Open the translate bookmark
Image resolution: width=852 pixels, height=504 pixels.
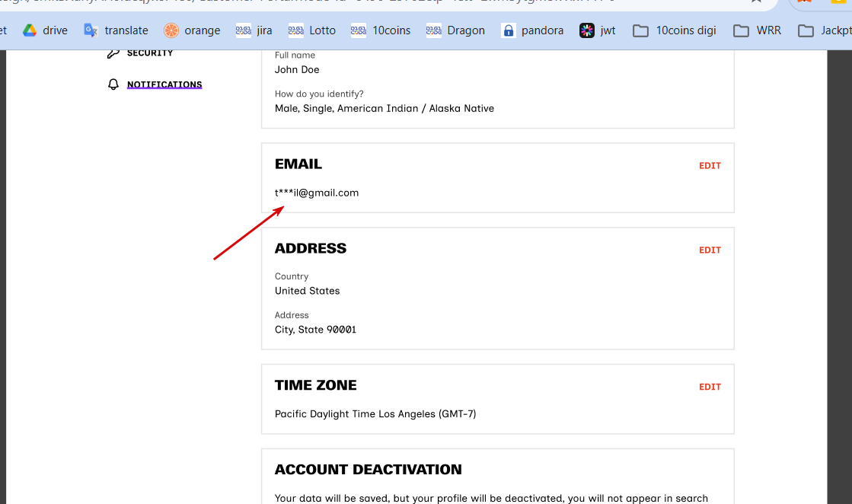(116, 30)
